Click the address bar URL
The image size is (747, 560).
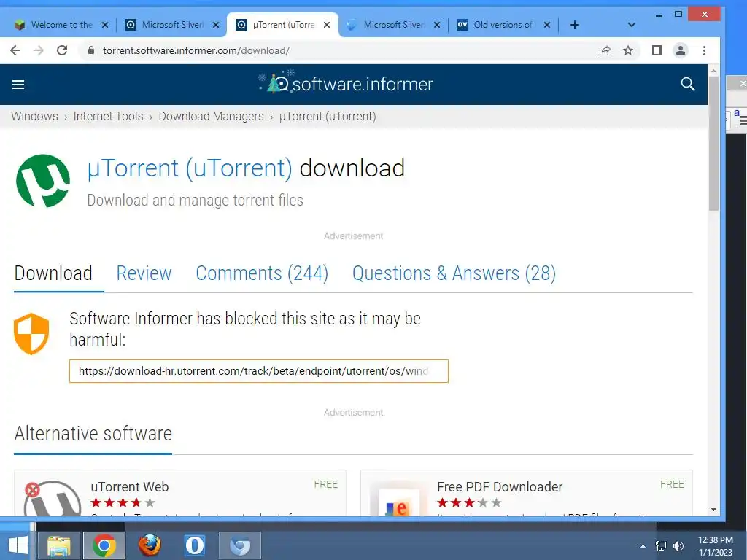coord(196,50)
